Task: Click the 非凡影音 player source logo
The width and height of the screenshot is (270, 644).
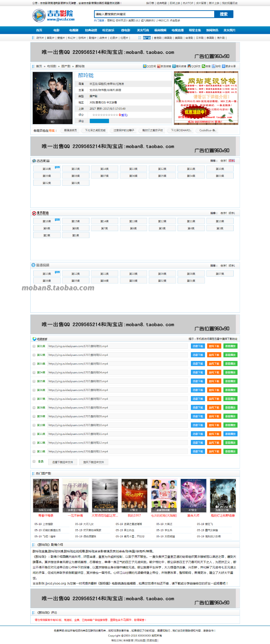Action: (40, 213)
